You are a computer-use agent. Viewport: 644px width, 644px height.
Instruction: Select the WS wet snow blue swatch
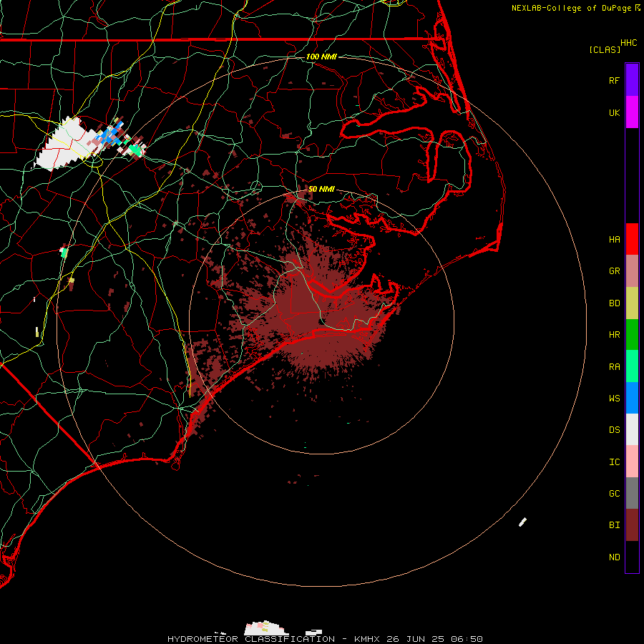pyautogui.click(x=632, y=398)
